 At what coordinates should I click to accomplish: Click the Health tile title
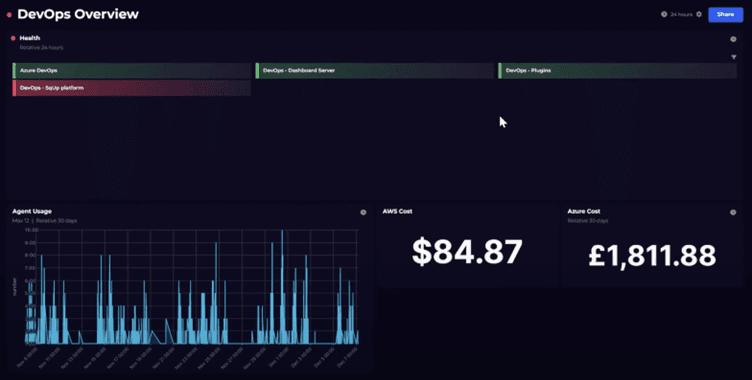point(30,38)
